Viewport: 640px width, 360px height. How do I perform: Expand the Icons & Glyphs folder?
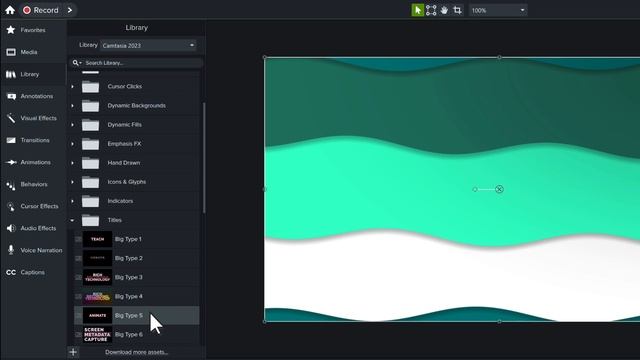[73, 182]
